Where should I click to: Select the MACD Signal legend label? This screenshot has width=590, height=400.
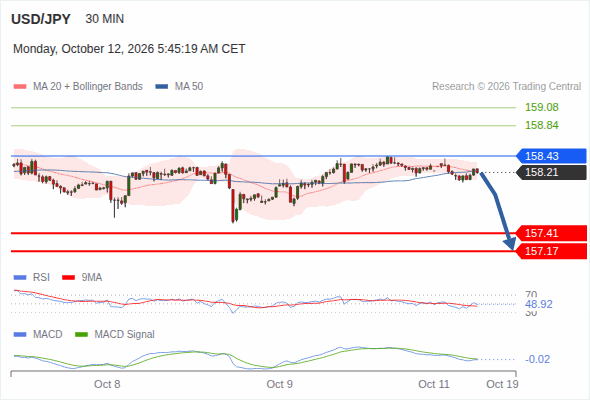click(125, 335)
